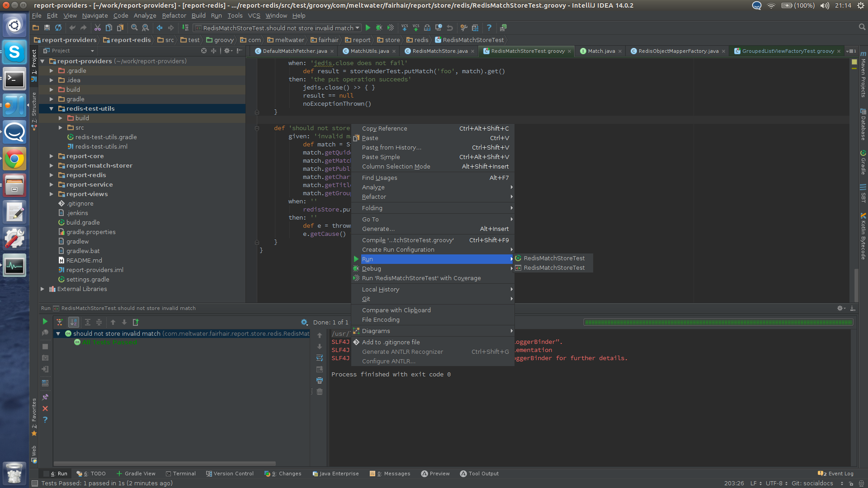Click RedisMatchStoreTest in the breadcrumb bar

click(x=473, y=40)
